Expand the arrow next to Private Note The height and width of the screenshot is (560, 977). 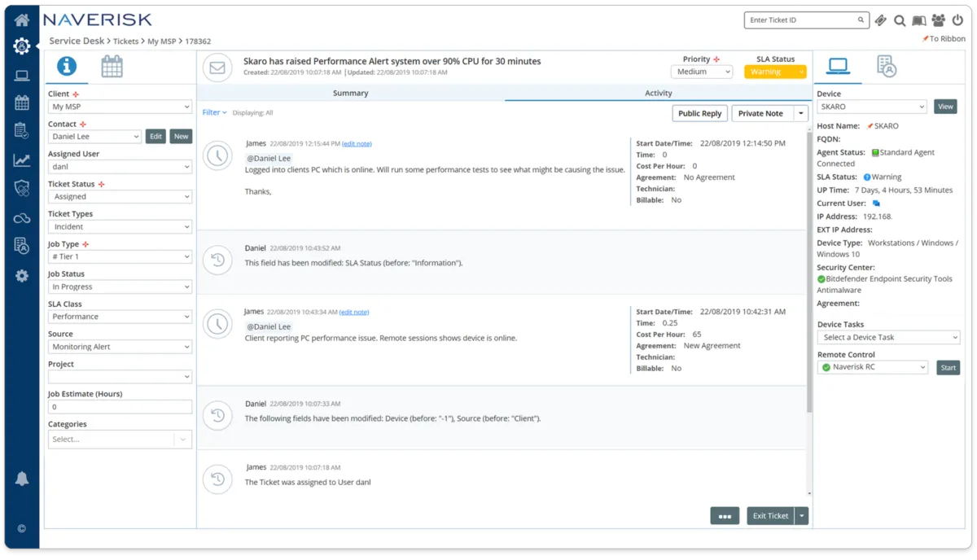[x=801, y=114]
